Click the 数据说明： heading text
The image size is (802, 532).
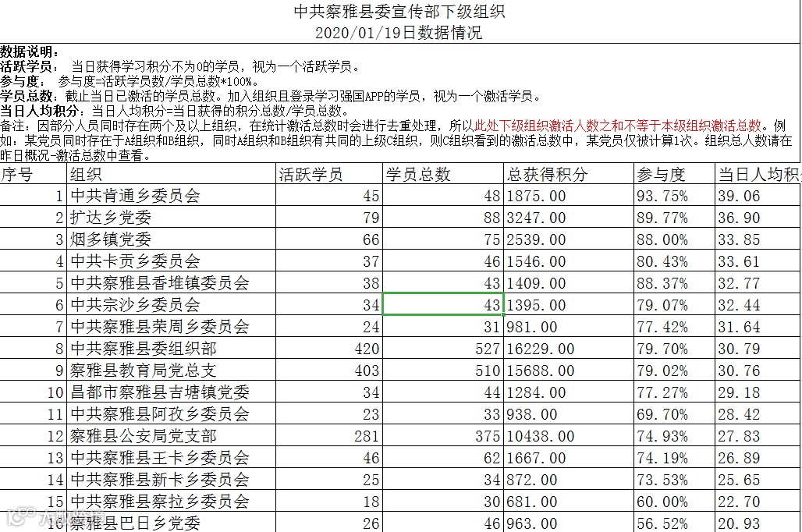[30, 51]
